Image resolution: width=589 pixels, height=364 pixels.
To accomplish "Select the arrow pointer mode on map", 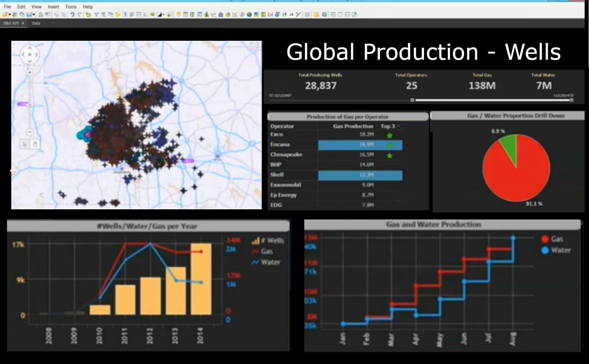I will click(x=24, y=144).
